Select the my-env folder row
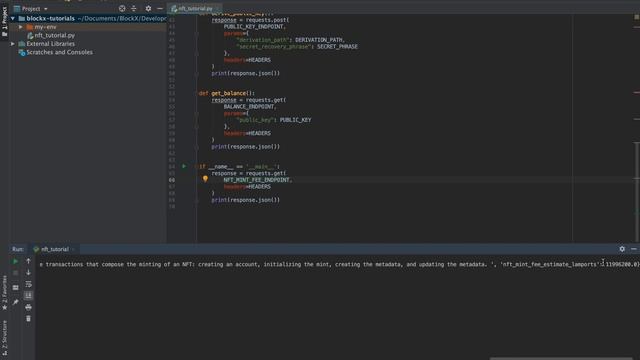 point(88,27)
